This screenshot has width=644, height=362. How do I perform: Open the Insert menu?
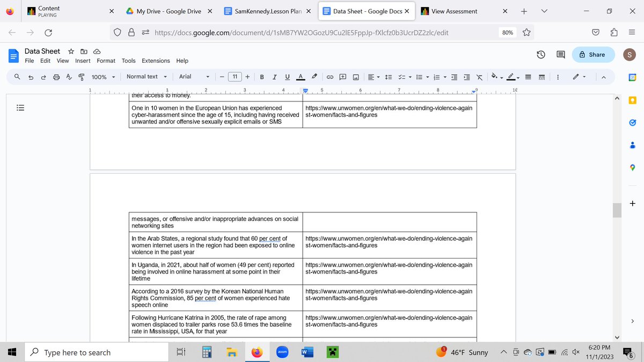83,61
